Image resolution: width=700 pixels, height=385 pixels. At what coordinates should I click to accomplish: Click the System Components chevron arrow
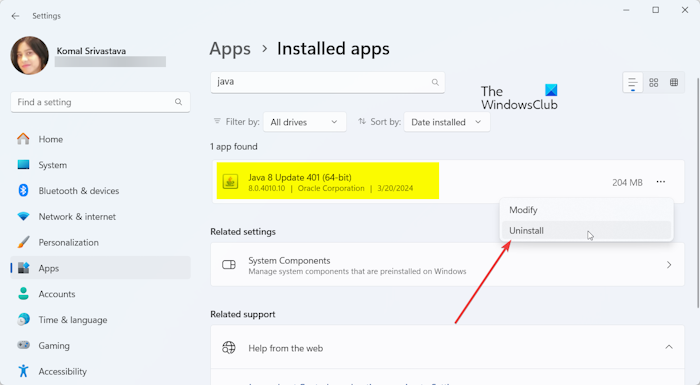(669, 265)
